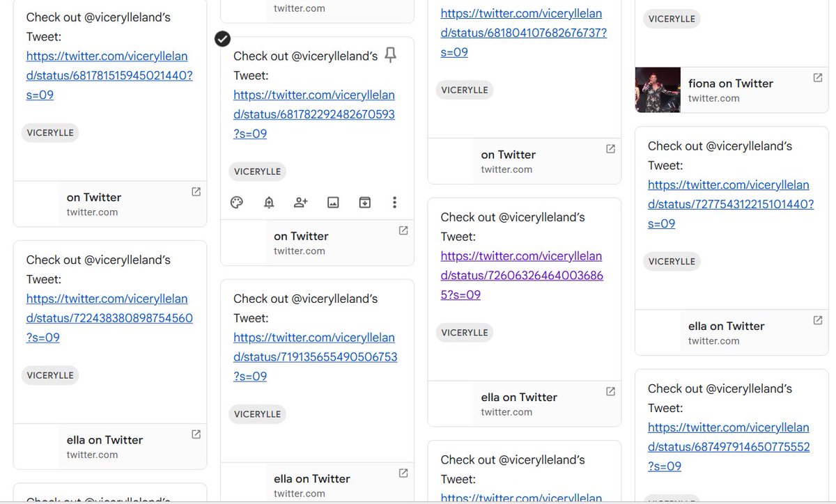The image size is (836, 504).
Task: Open background options palette on selected note
Action: tap(236, 203)
